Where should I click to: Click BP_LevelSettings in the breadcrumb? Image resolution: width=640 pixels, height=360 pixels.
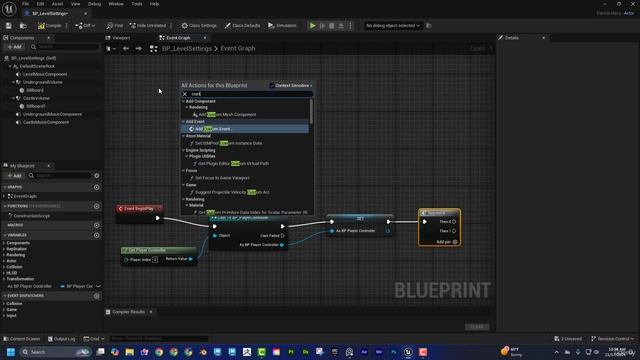187,49
